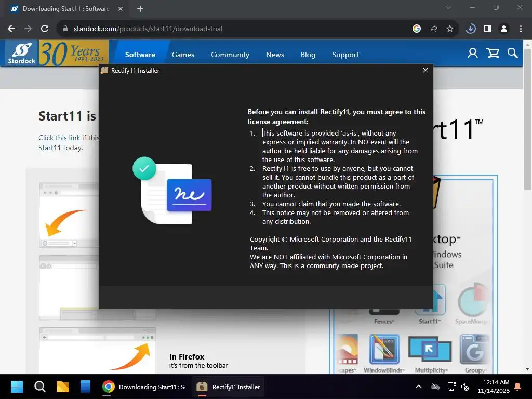Switch to Chrome Downloading Start11 taskbar button
This screenshot has width=532, height=399.
144,387
